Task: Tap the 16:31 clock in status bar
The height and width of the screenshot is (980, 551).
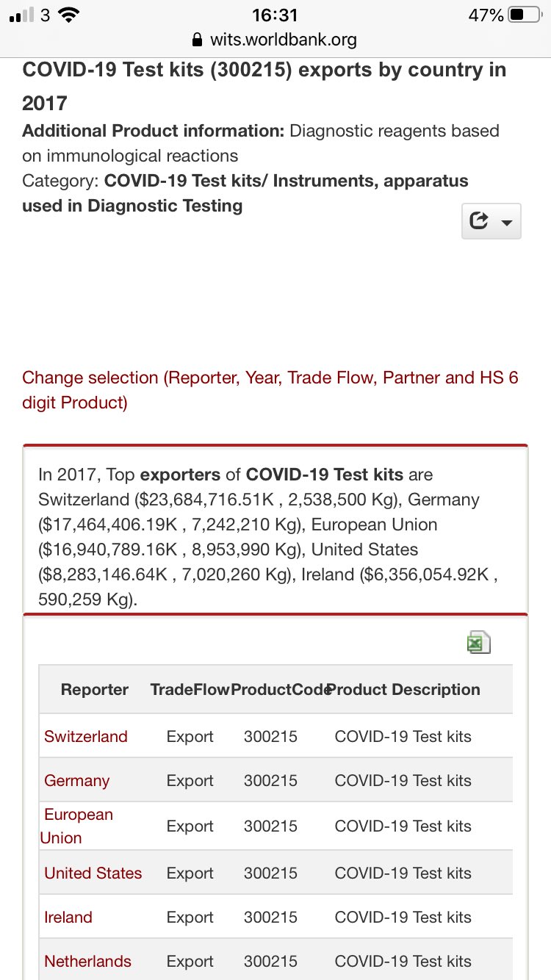Action: (275, 15)
